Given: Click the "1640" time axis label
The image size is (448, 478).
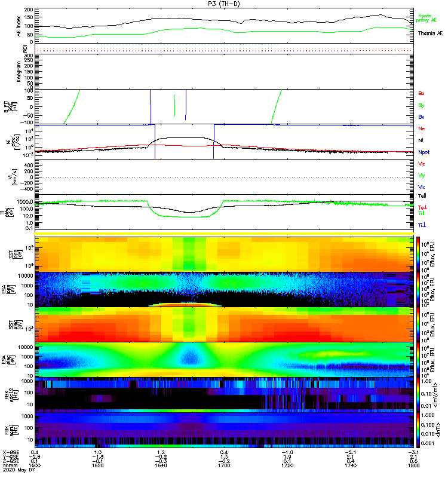Looking at the screenshot, I should coord(161,465).
